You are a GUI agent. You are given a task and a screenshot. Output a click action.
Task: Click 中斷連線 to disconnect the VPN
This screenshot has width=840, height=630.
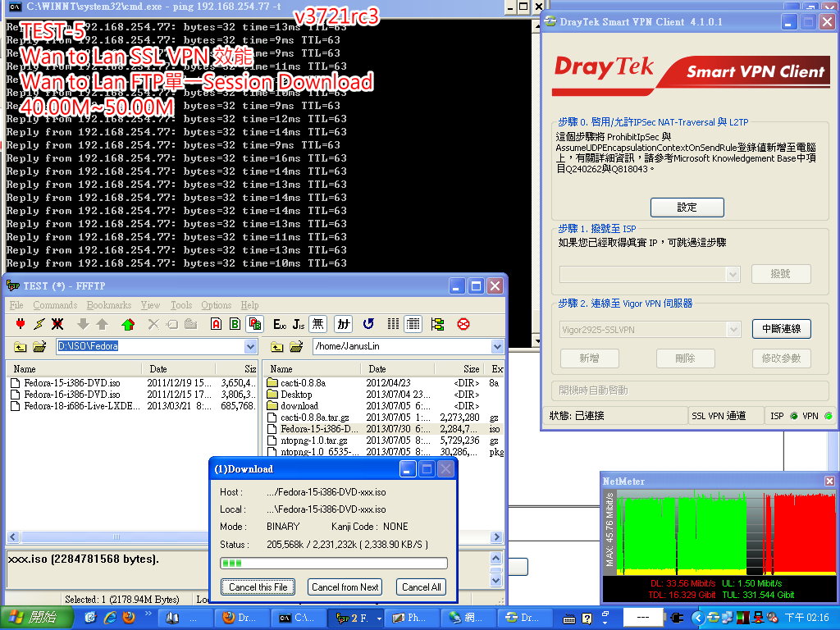coord(781,329)
